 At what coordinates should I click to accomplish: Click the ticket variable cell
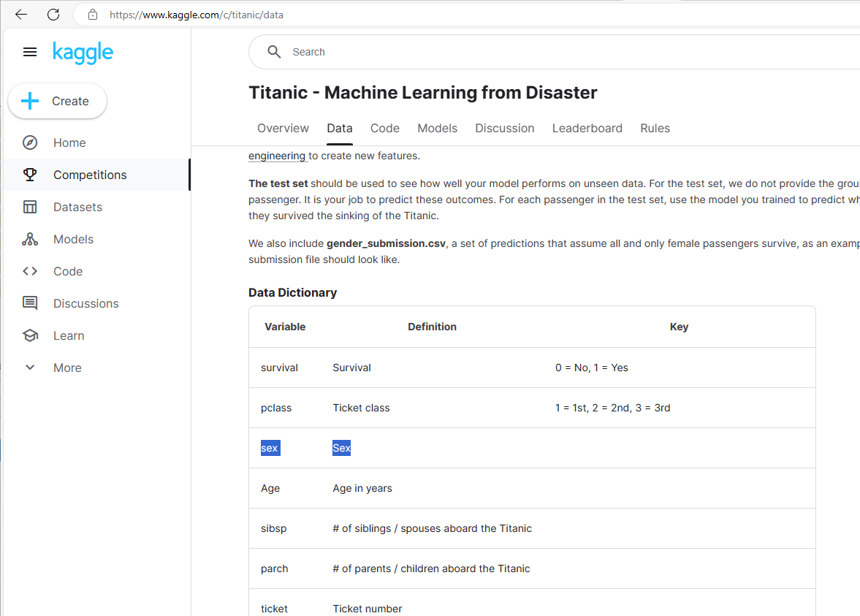(274, 608)
